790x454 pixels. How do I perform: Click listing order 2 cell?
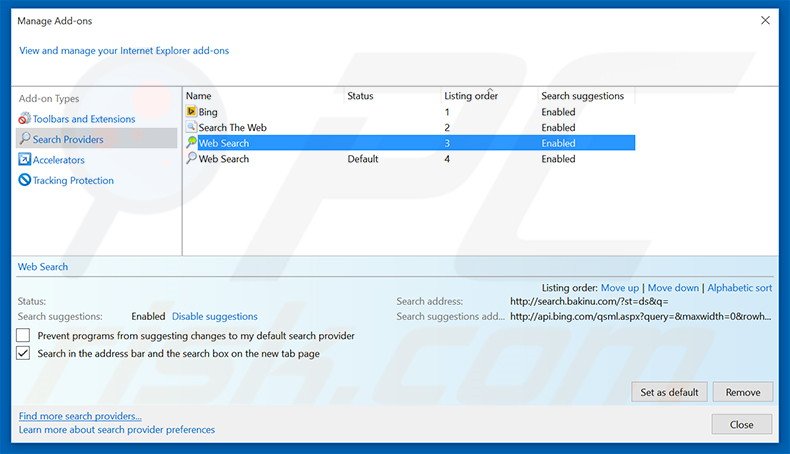[x=447, y=127]
